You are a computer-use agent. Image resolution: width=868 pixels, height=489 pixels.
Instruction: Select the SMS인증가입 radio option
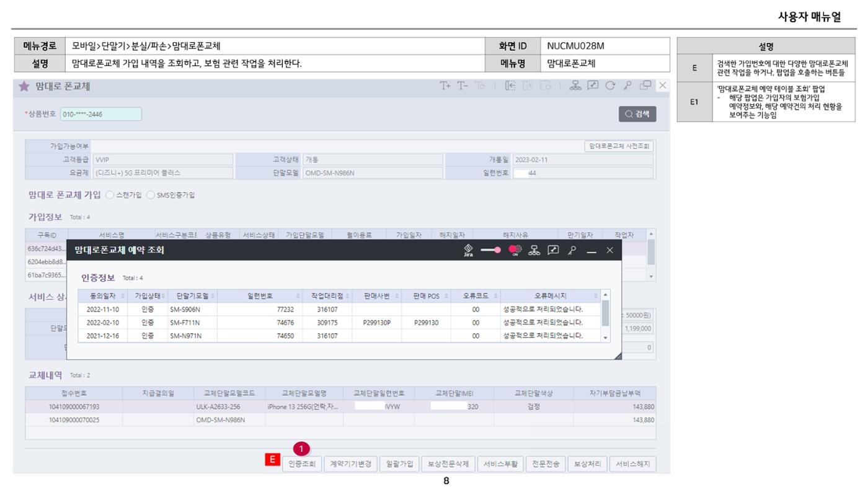pos(150,195)
